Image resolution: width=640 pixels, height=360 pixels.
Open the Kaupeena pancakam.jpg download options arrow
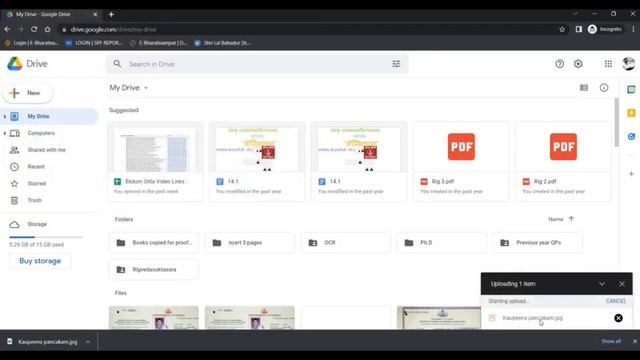[x=88, y=342]
